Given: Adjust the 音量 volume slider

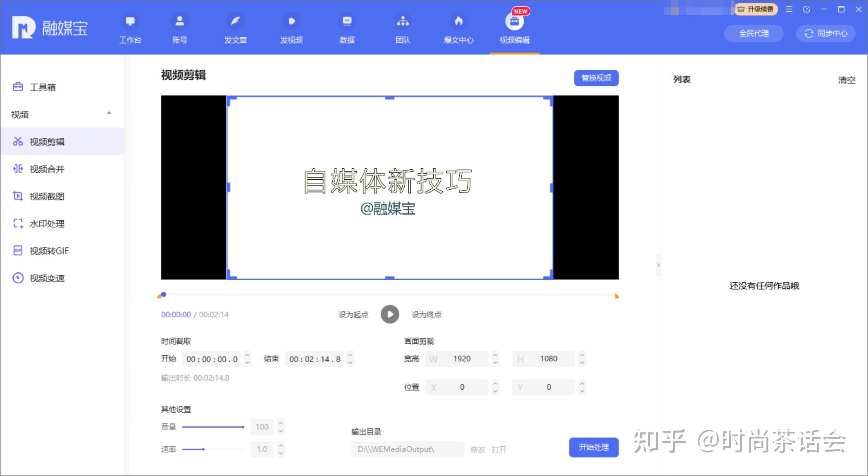Looking at the screenshot, I should click(213, 427).
